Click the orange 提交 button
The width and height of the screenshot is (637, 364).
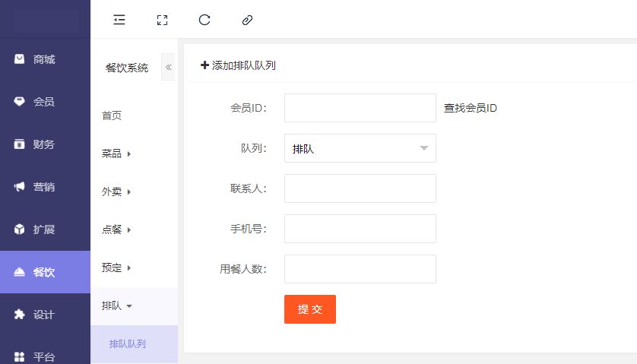click(309, 309)
